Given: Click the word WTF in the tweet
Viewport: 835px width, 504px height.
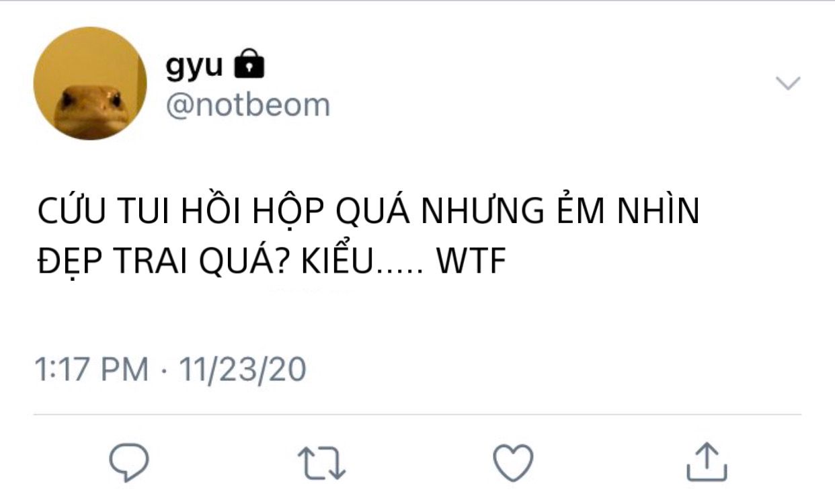Looking at the screenshot, I should [471, 263].
